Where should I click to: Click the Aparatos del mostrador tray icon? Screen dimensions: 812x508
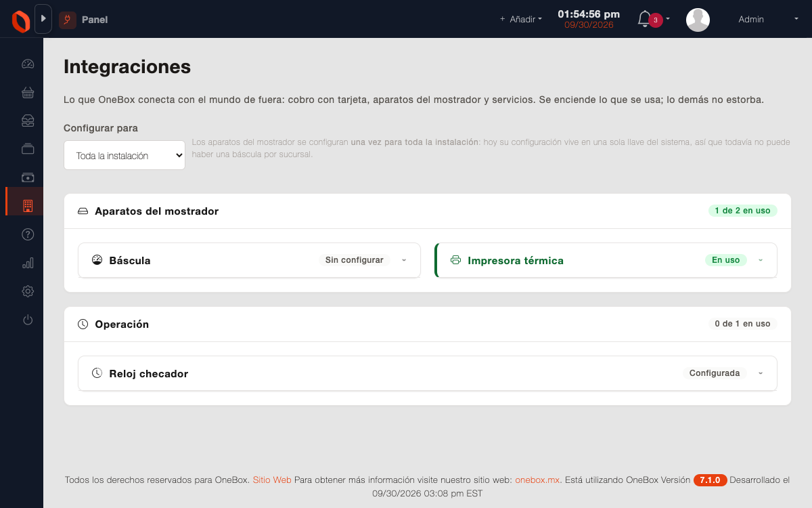pos(83,211)
